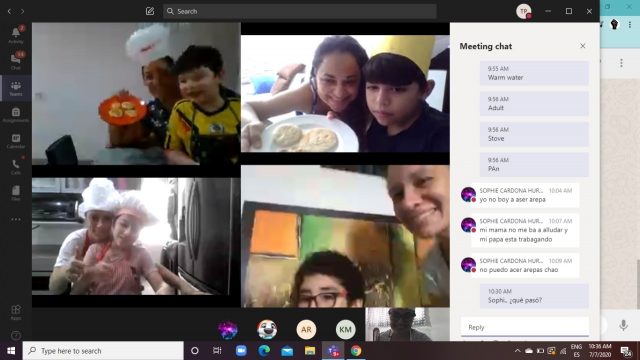Expand more apps via sidebar ellipsis

(16, 220)
